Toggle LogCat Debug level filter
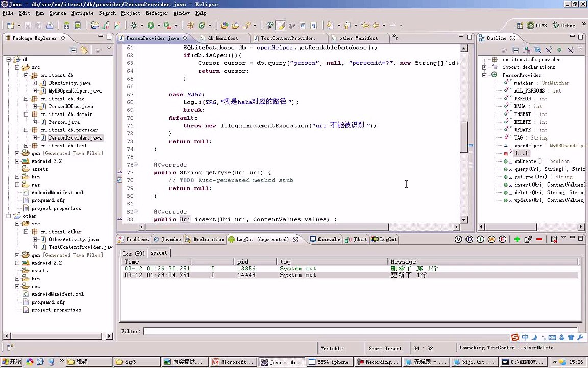 pos(469,239)
